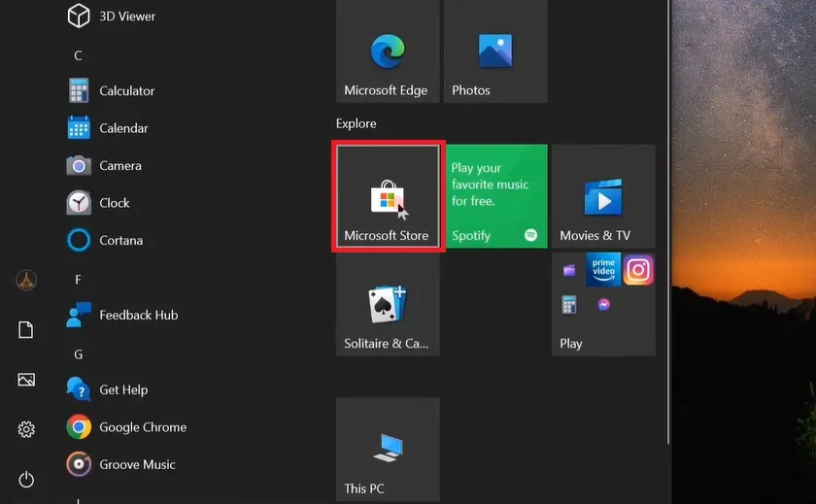Open Settings gear in Start sidebar
The image size is (816, 504).
click(26, 429)
